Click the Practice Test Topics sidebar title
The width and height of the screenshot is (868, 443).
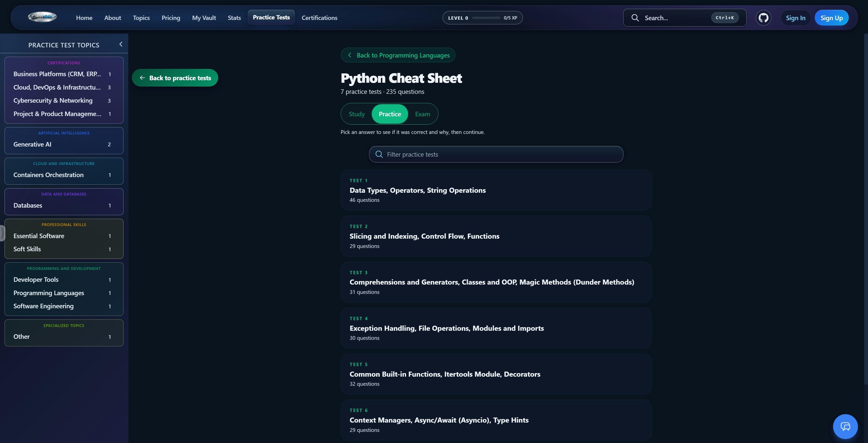[x=64, y=45]
